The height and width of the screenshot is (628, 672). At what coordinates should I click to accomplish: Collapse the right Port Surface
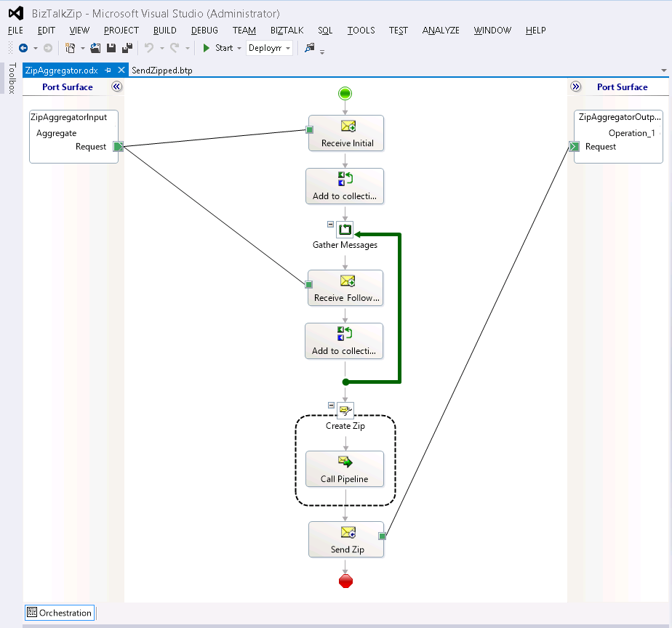(x=575, y=86)
